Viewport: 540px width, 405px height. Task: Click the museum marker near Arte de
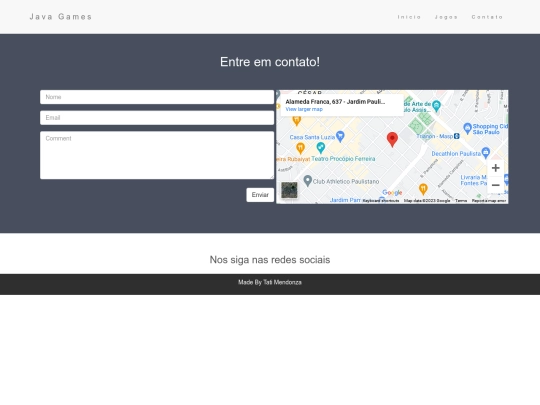[436, 105]
